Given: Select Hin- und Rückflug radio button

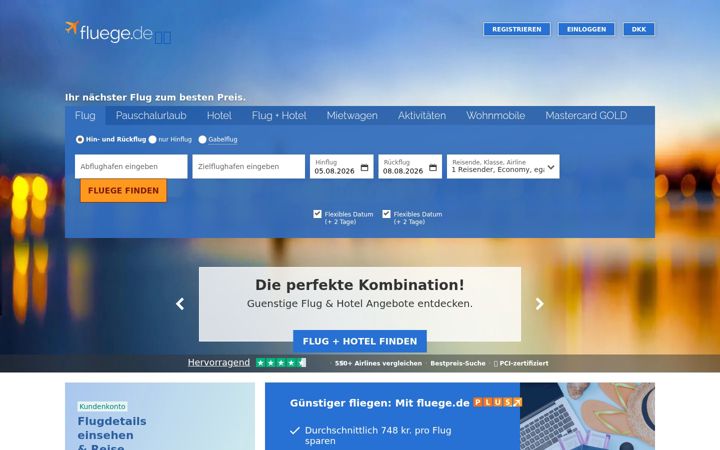Looking at the screenshot, I should pos(80,139).
